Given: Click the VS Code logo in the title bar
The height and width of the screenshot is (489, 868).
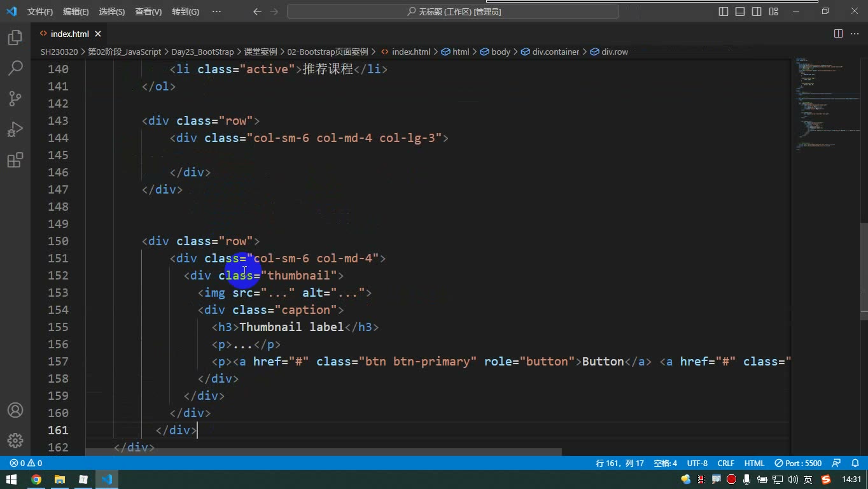Looking at the screenshot, I should [x=11, y=11].
